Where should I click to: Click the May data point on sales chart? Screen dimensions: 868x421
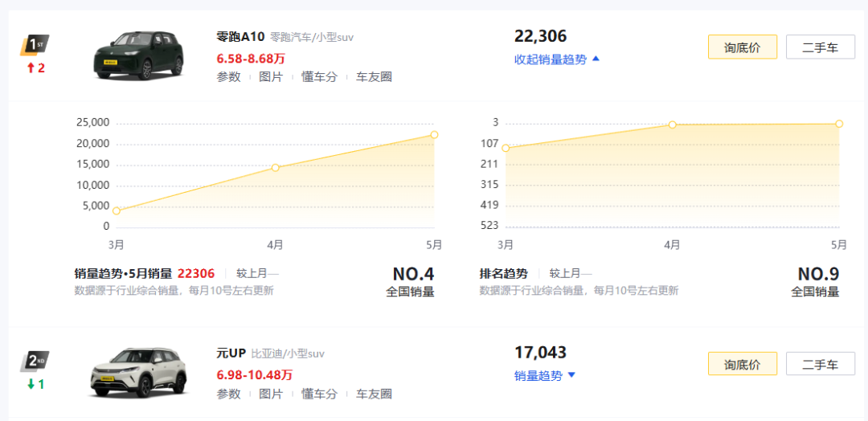click(x=435, y=134)
